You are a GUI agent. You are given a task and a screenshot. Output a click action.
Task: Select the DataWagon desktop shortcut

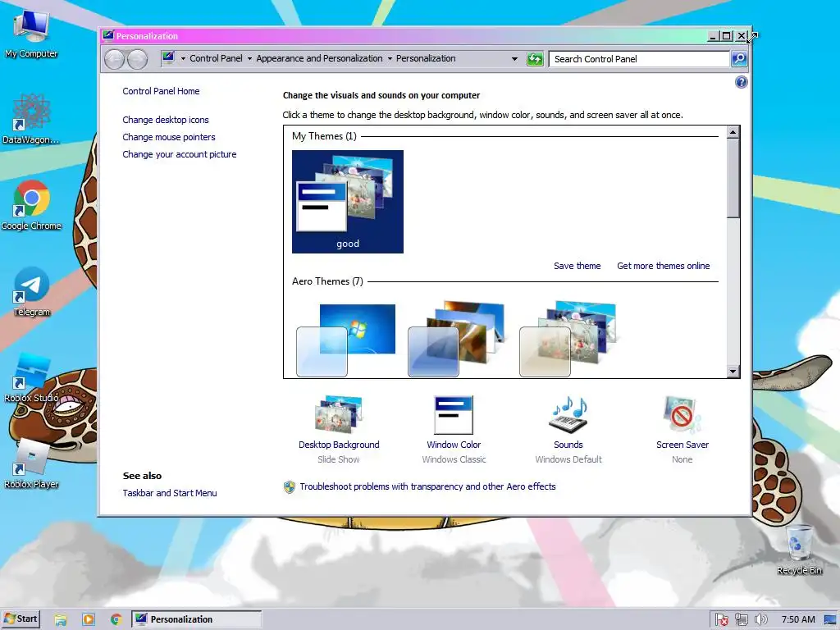[x=31, y=119]
